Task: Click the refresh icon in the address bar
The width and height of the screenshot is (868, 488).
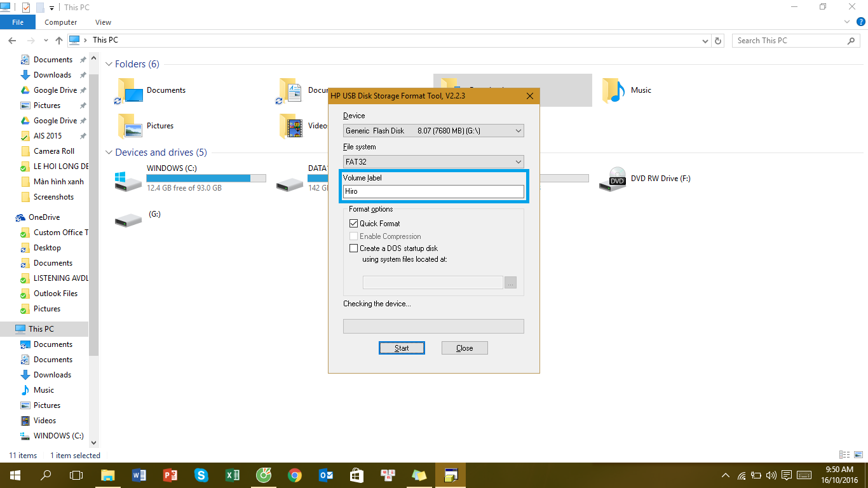Action: (x=717, y=40)
